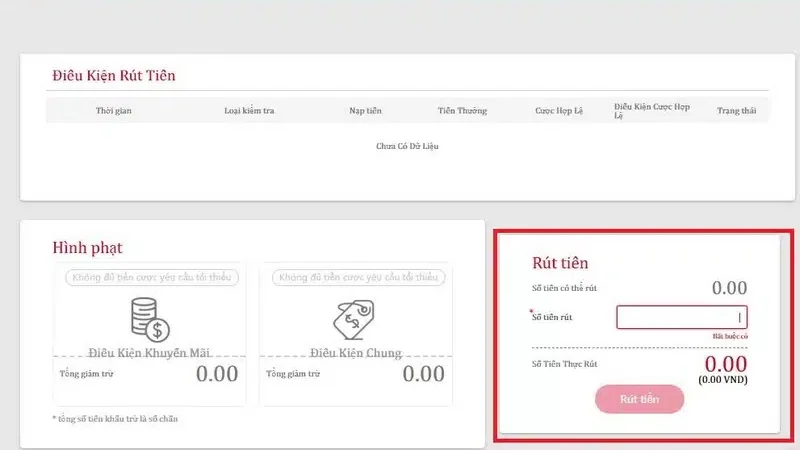
Task: Select the Loại kiểm tra column header
Action: pos(249,110)
